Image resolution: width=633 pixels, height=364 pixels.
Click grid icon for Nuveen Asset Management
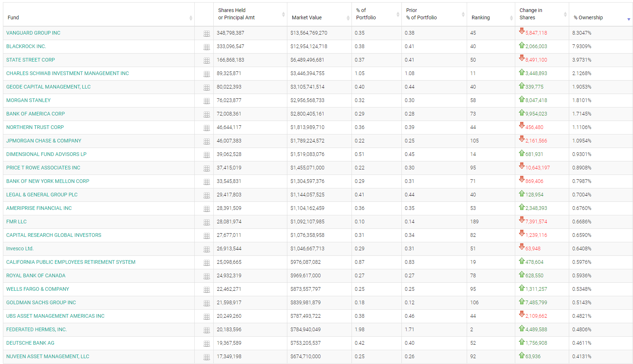coord(207,357)
